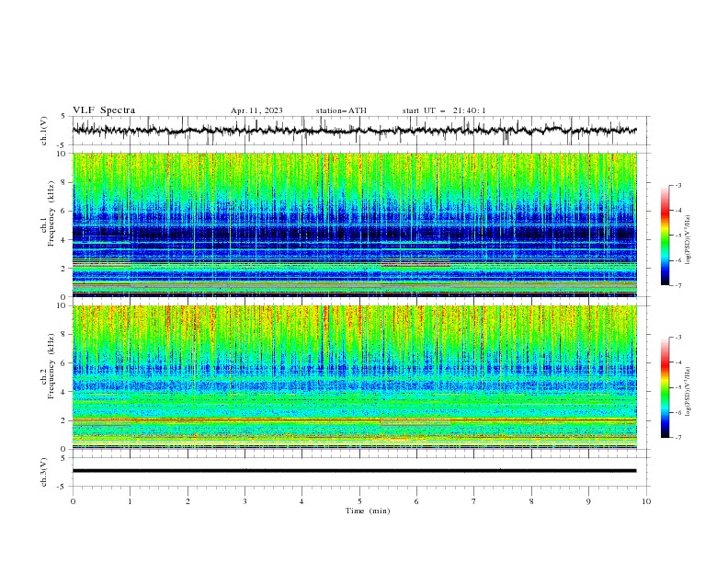Click the "Time (min)" axis title

368,511
